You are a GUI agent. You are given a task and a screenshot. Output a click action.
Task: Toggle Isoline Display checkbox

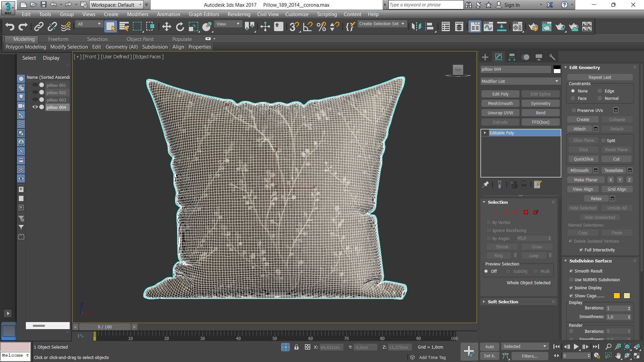(x=571, y=288)
